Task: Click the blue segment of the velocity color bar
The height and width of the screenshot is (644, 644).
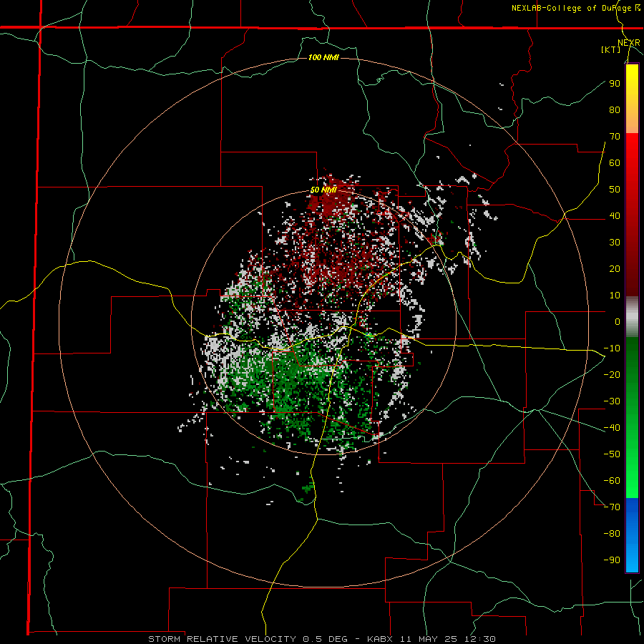Action: pyautogui.click(x=632, y=535)
